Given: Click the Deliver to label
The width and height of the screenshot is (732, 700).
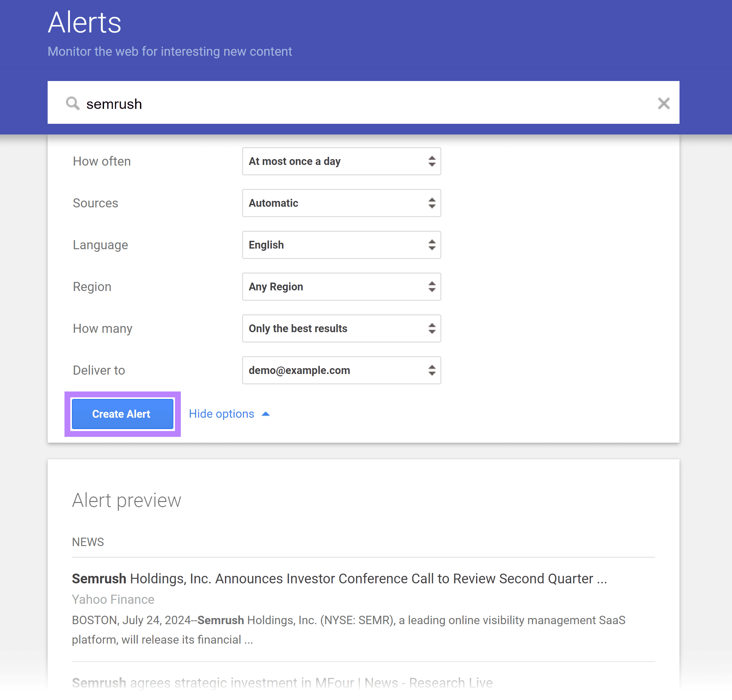Looking at the screenshot, I should (99, 370).
